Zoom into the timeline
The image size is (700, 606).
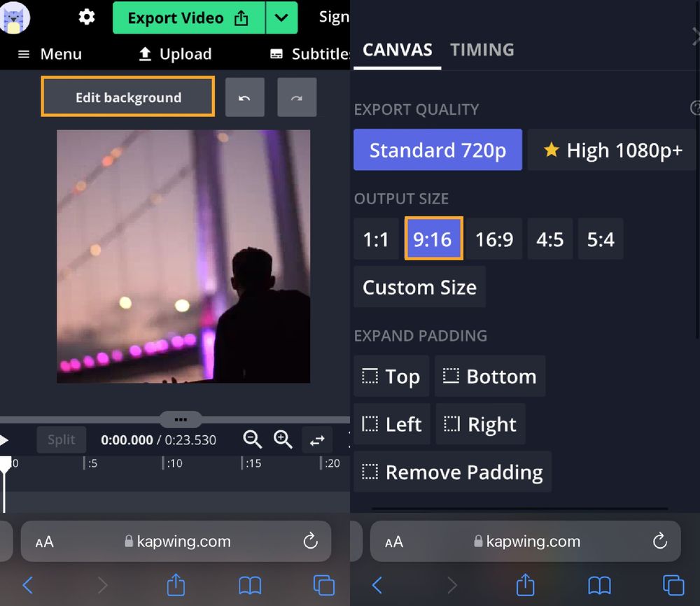[x=283, y=440]
